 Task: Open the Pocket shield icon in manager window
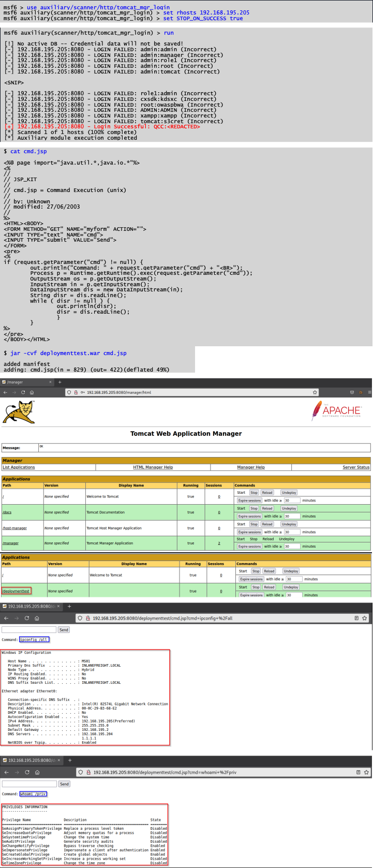coord(352,392)
